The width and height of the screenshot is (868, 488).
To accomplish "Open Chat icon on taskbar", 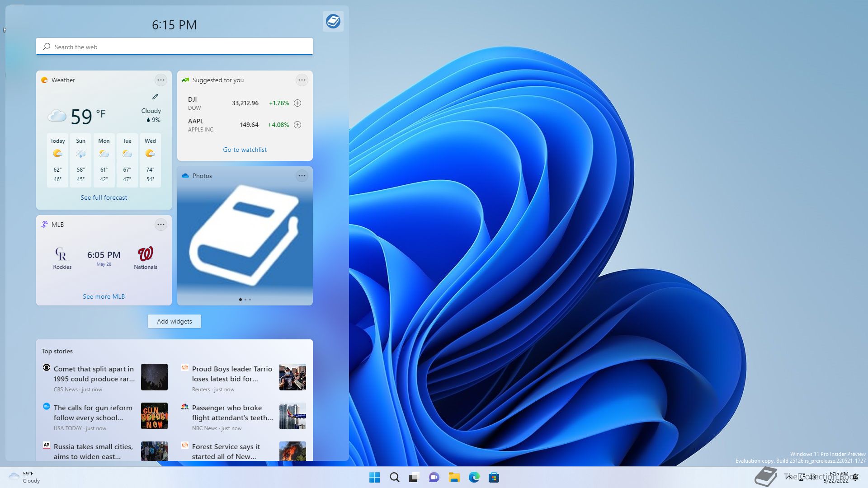I will [434, 477].
